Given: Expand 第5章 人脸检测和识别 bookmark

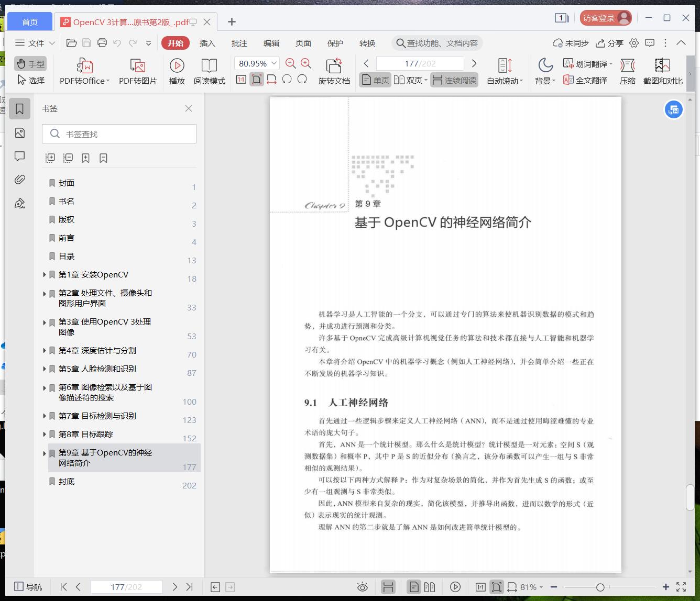Looking at the screenshot, I should coord(45,369).
